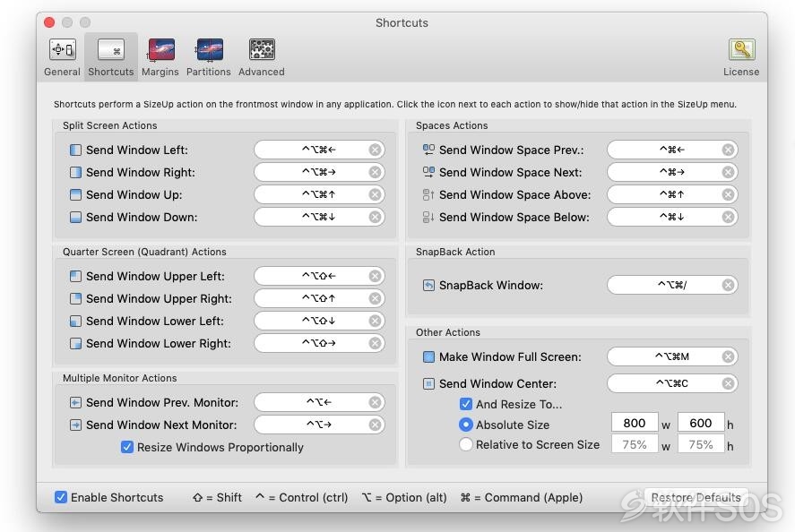Toggle menu icon for Send Window Lower Left
Screen dimensions: 795x532
tap(75, 321)
